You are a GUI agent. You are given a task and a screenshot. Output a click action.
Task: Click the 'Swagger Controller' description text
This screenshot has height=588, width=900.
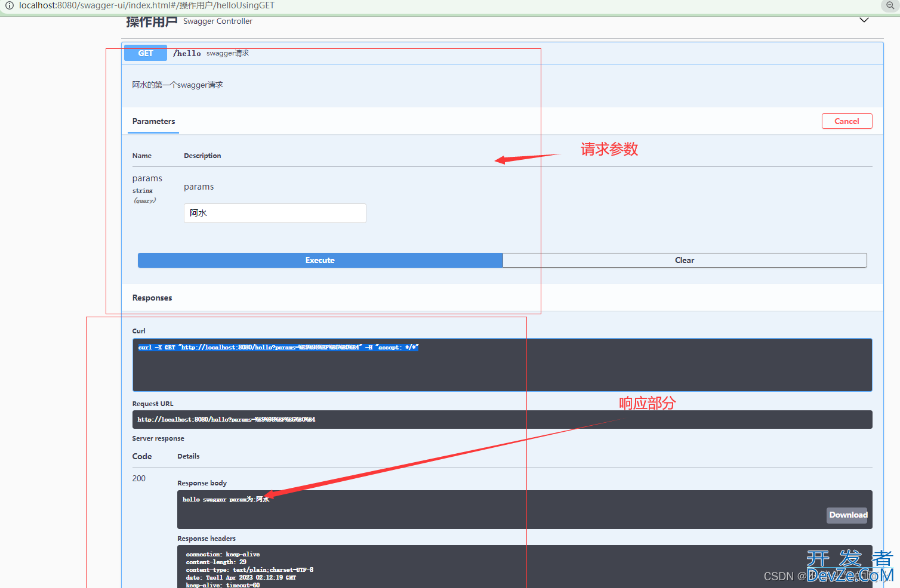point(218,21)
